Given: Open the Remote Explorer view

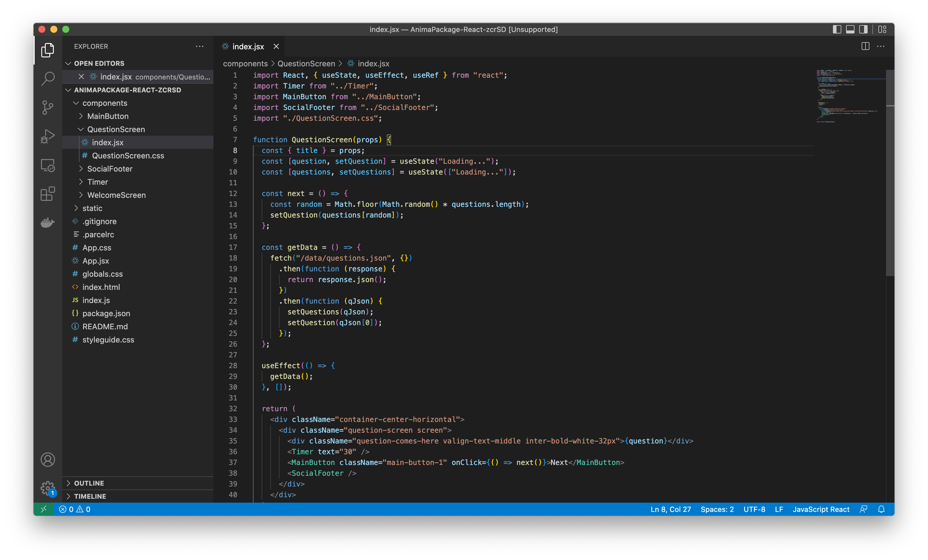Looking at the screenshot, I should click(48, 165).
